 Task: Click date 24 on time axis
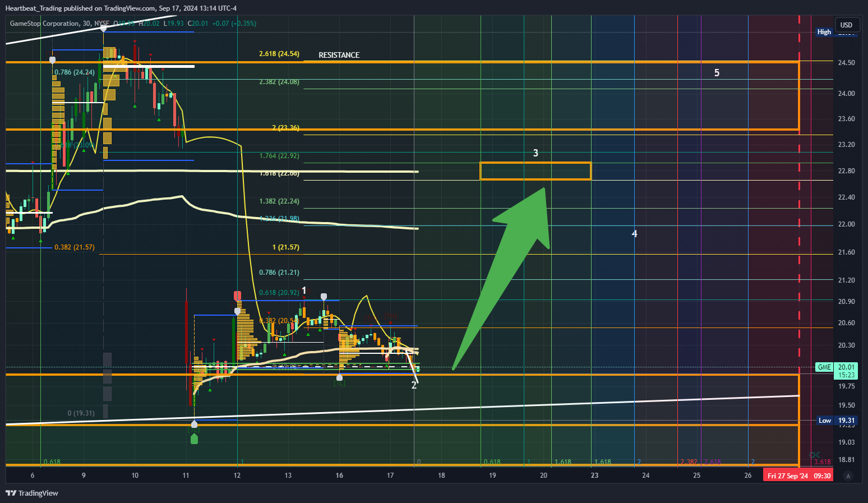click(x=646, y=476)
